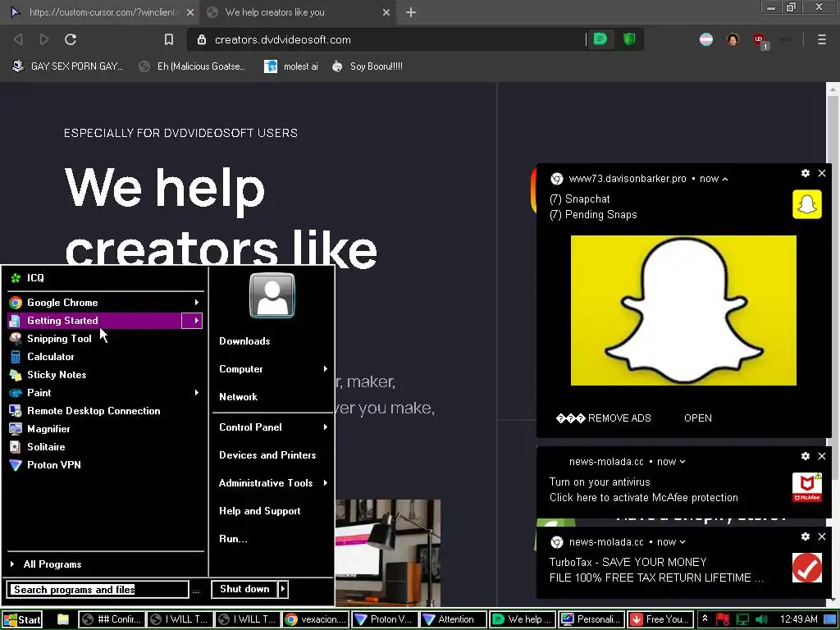Screen dimensions: 840x630
Task: Click the padlock site info icon
Action: pyautogui.click(x=202, y=39)
